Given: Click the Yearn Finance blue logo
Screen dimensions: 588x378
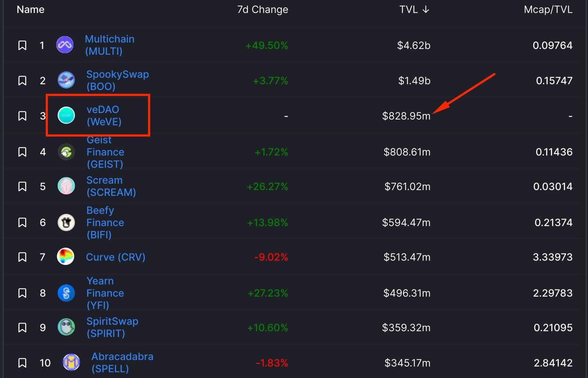Looking at the screenshot, I should click(66, 293).
